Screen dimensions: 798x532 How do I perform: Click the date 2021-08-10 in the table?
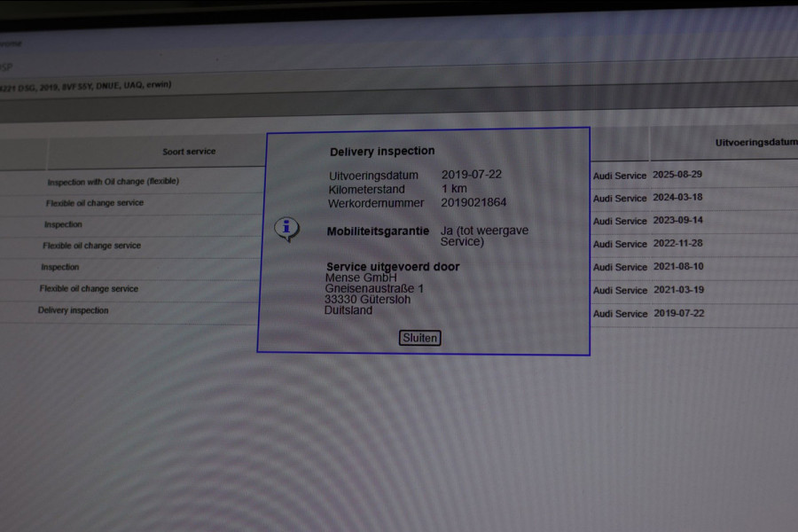pos(678,266)
